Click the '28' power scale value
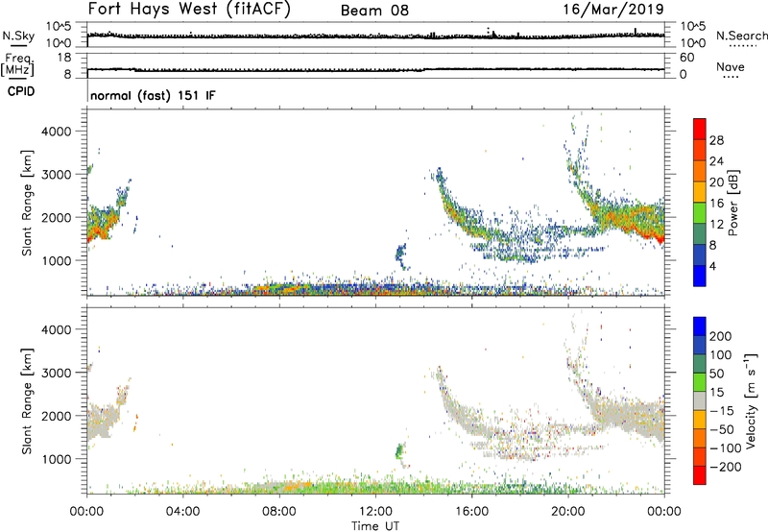This screenshot has width=768, height=532. pos(716,140)
